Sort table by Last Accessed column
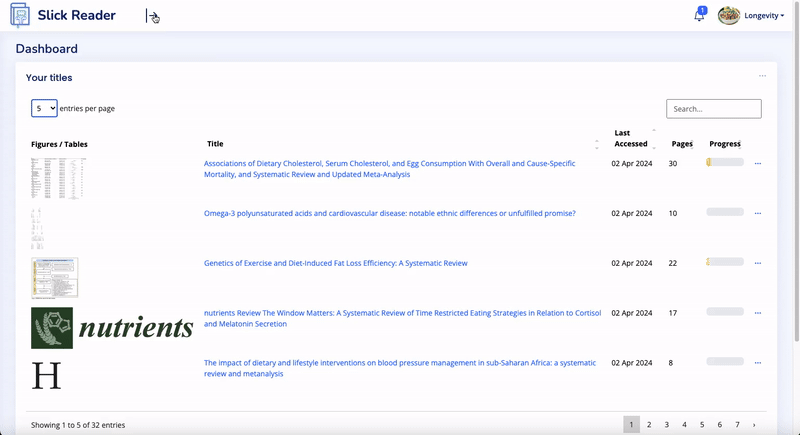 (631, 138)
